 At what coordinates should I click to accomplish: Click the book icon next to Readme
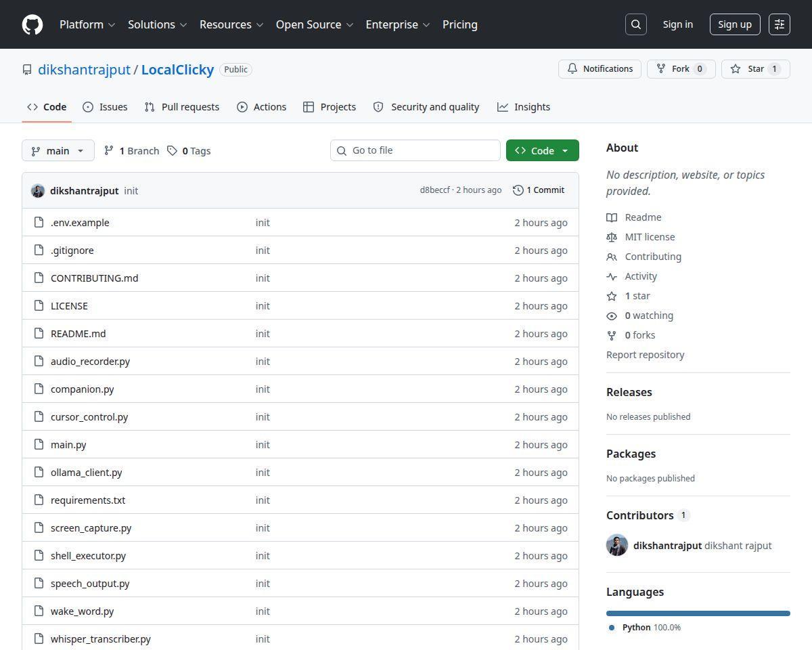(x=612, y=217)
